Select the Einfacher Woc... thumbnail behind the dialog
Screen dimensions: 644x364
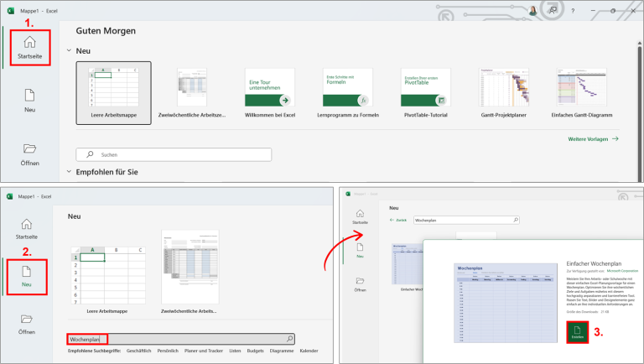pos(408,267)
